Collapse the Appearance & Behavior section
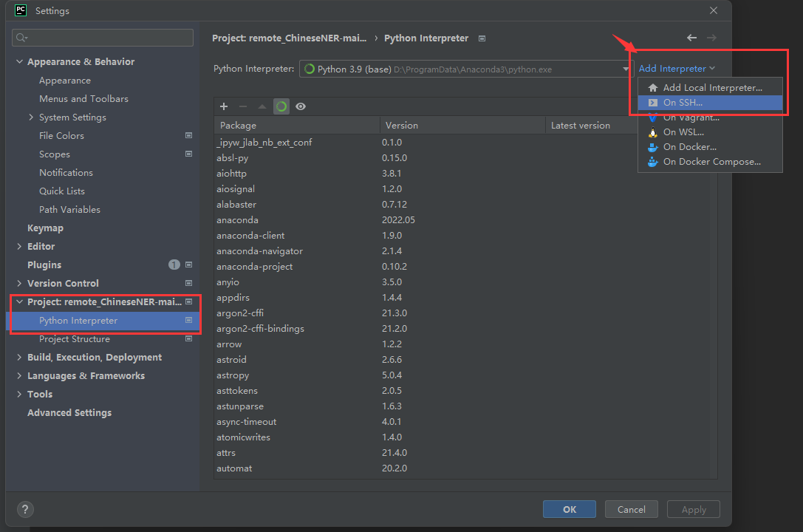The image size is (803, 532). tap(20, 62)
